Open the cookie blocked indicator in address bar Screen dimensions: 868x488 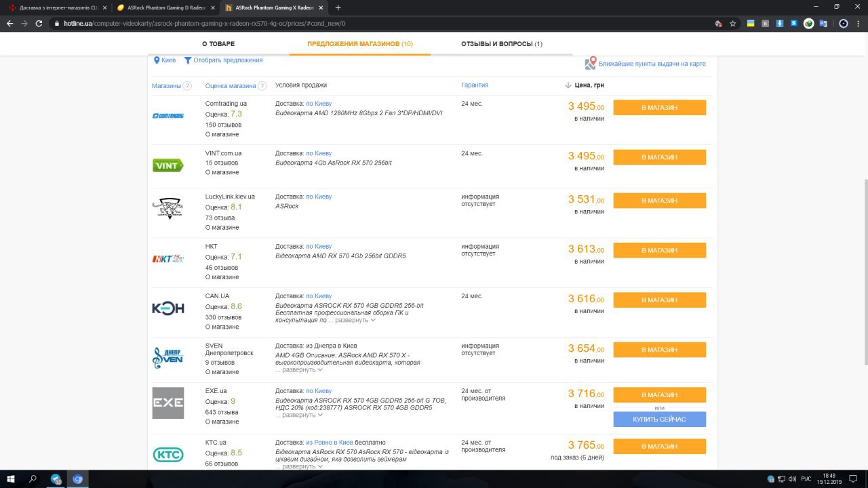click(718, 23)
